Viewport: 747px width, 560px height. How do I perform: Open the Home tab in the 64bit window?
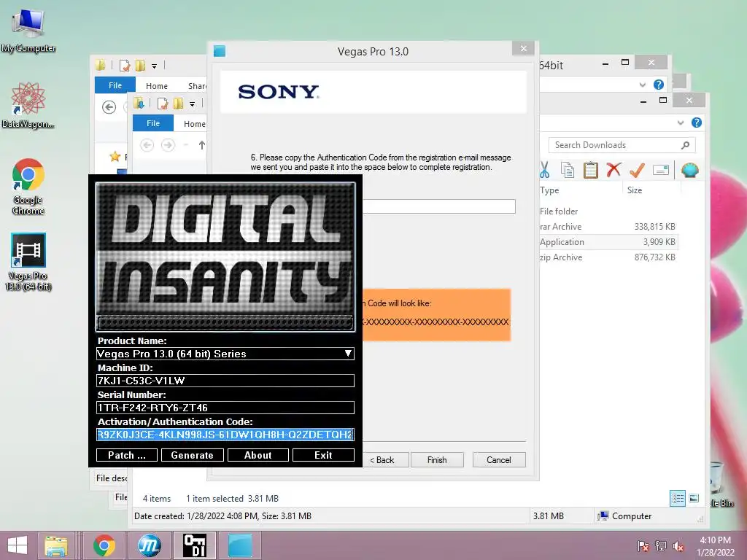point(157,86)
